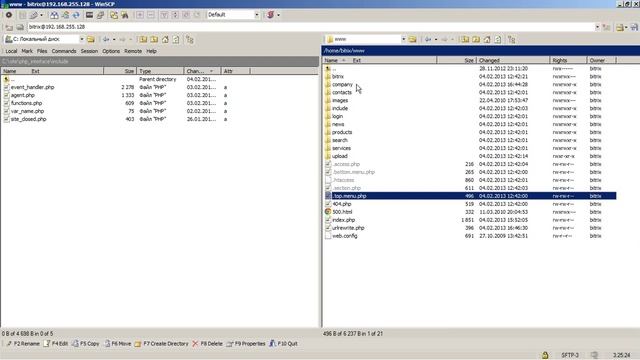Screen dimensions: 640x360
Task: Open the Mark menu
Action: (x=27, y=51)
